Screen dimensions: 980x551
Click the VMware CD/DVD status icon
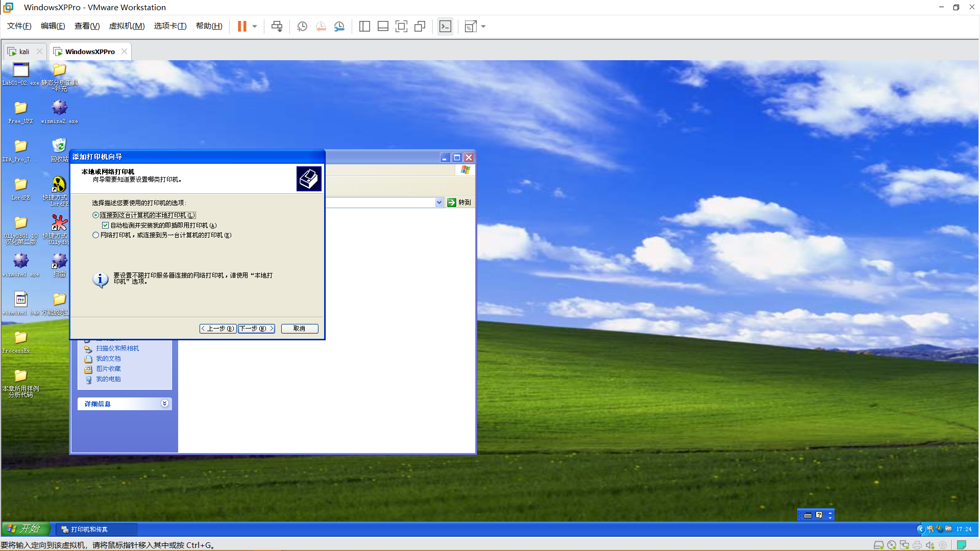pos(892,545)
